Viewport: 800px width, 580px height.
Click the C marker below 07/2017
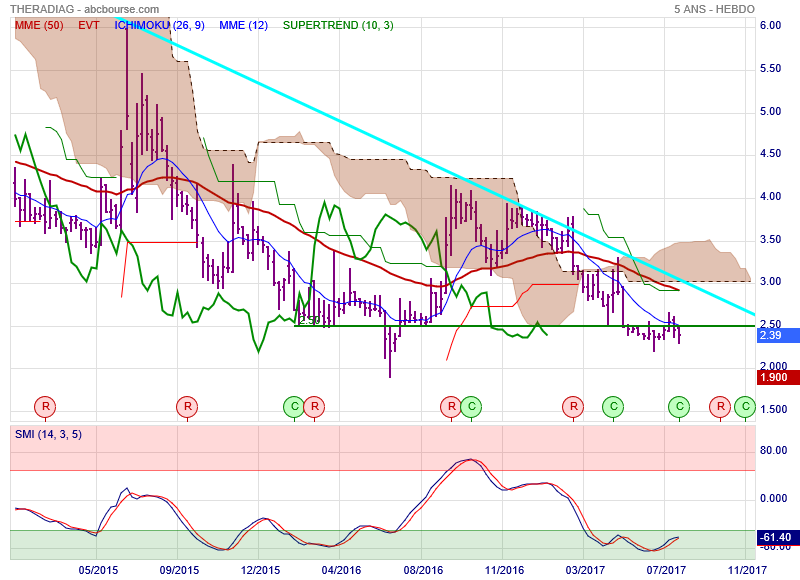tap(680, 406)
